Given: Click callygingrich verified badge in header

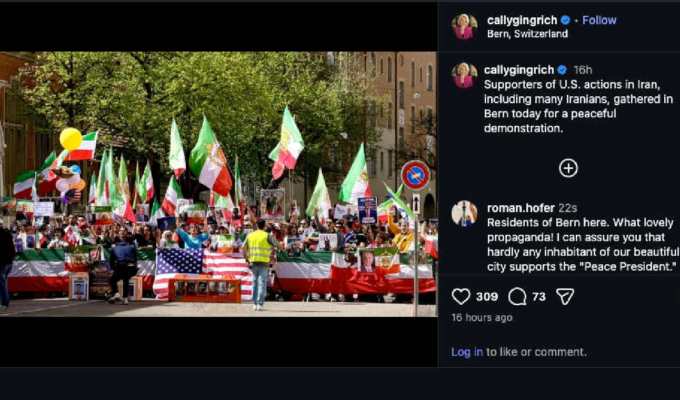Looking at the screenshot, I should pyautogui.click(x=565, y=20).
